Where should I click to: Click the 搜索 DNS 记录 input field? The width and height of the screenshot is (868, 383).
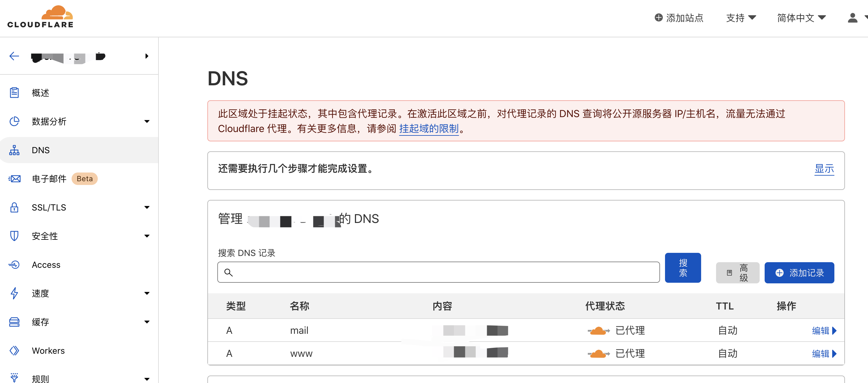438,272
